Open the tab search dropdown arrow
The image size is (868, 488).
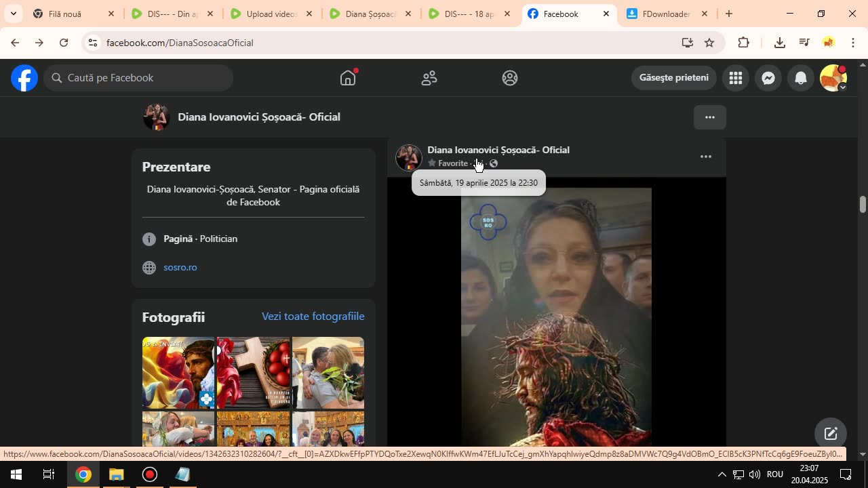[13, 14]
